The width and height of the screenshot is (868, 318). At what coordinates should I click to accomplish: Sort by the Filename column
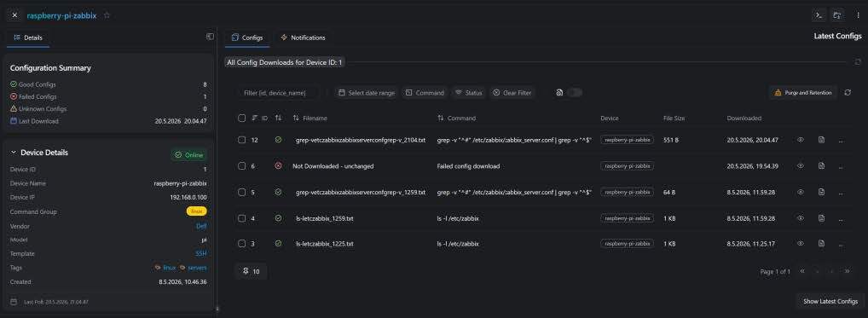[x=310, y=118]
